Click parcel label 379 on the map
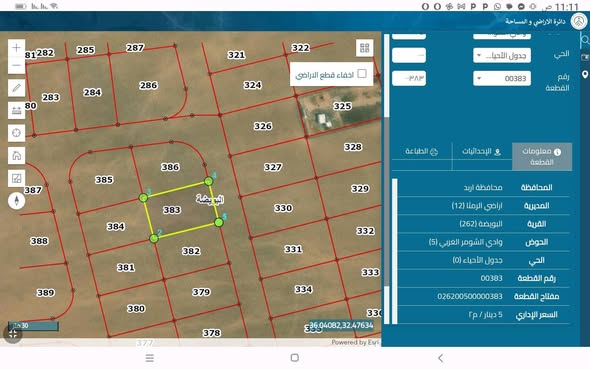This screenshot has height=369, width=590. [201, 292]
